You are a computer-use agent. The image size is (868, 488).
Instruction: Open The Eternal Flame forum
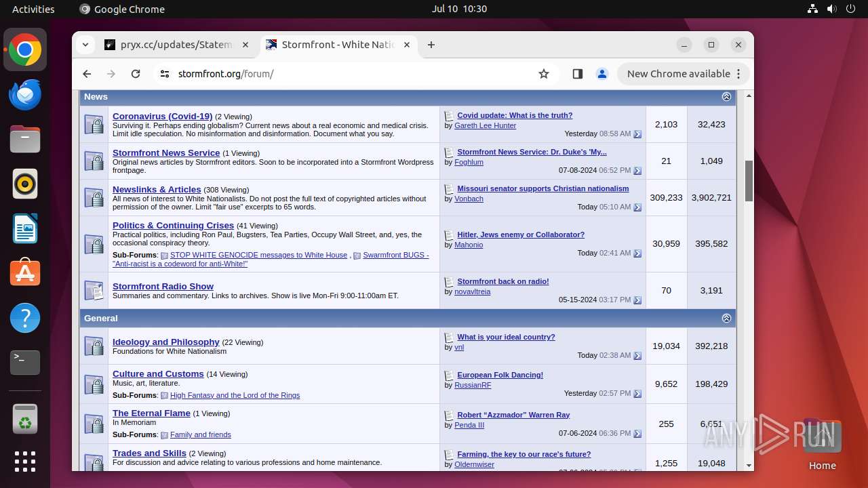[x=151, y=413]
